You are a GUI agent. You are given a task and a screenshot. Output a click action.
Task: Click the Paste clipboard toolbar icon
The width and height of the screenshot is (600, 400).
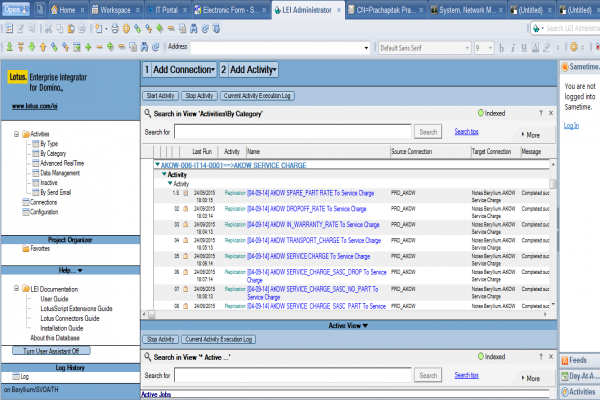coord(71,29)
